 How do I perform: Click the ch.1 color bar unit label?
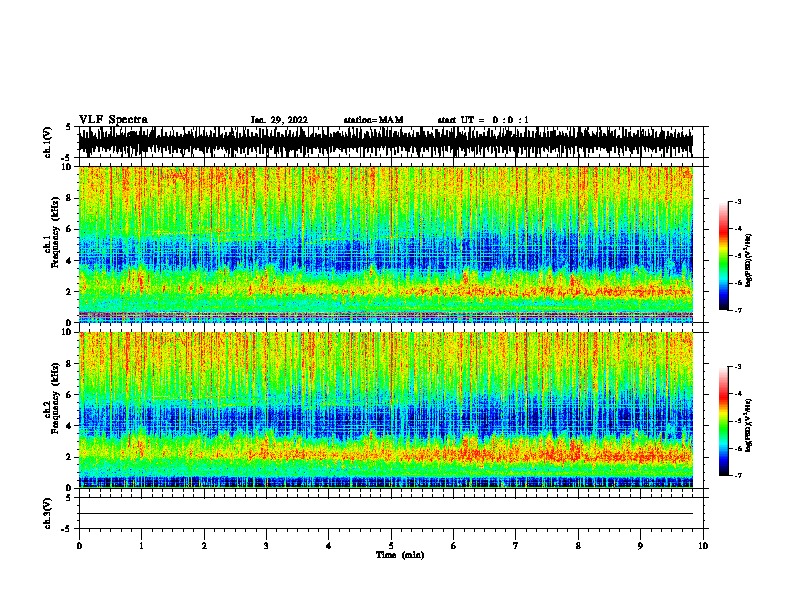coord(748,261)
